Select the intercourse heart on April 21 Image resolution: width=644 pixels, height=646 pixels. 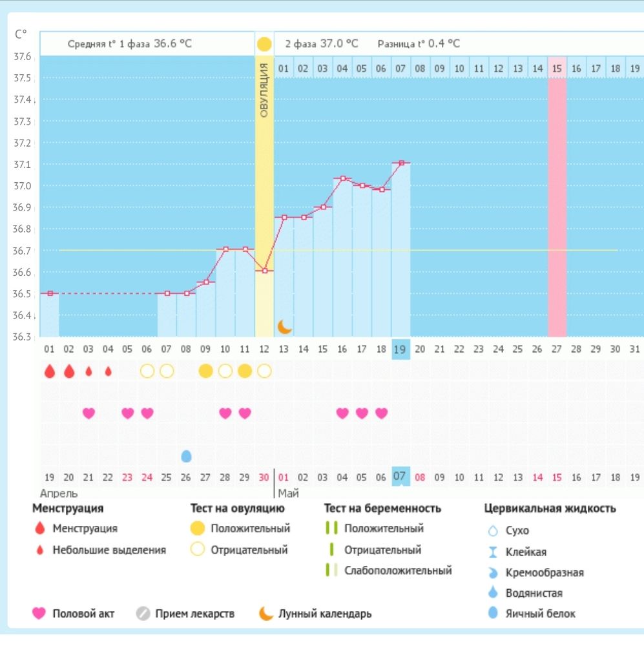[x=88, y=413]
